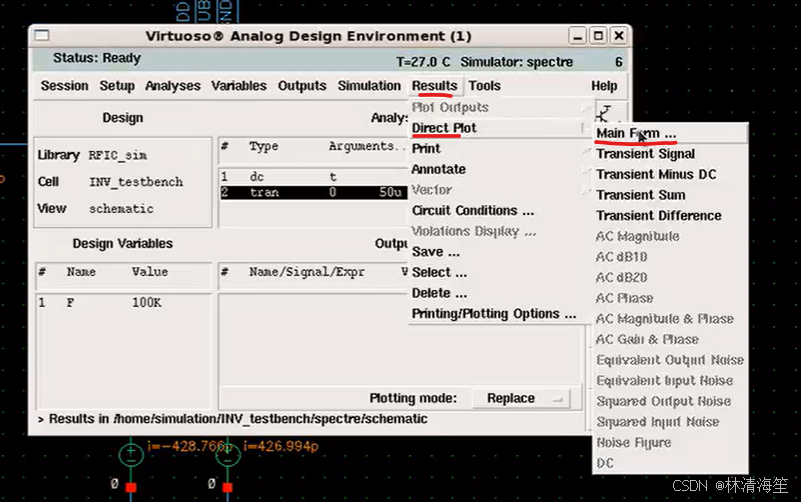
Task: Click the Value column header in Design Variables
Action: coord(150,272)
